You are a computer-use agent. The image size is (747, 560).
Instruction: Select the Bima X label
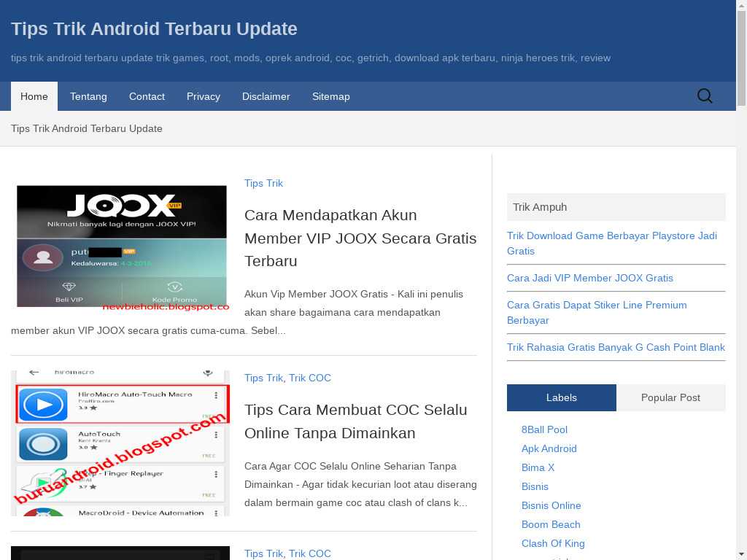point(538,467)
